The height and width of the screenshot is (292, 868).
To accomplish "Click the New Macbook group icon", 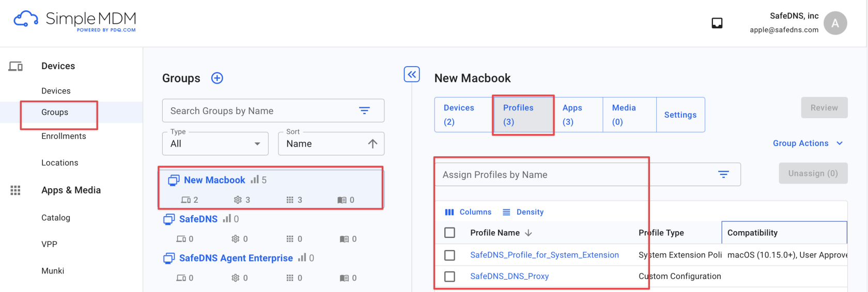I will [x=174, y=180].
